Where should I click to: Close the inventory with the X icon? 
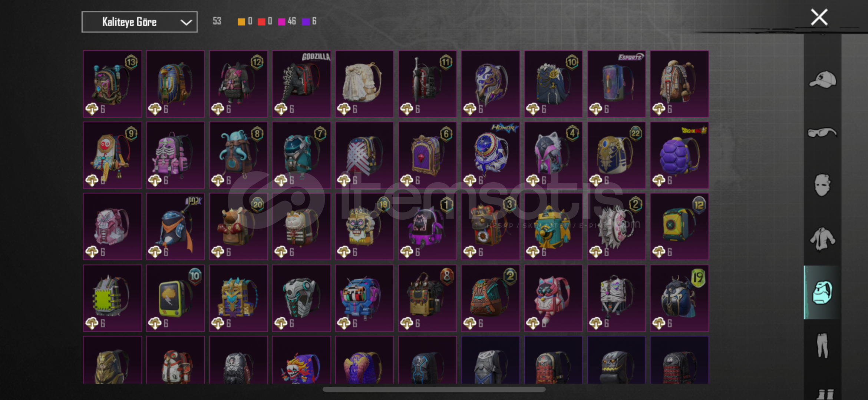coord(819,17)
